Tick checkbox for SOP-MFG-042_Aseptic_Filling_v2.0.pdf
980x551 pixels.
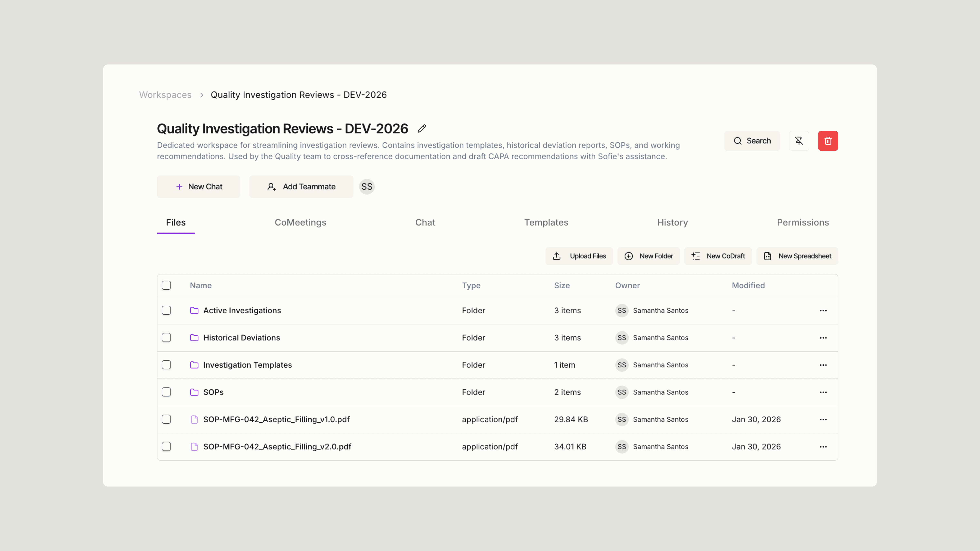(x=166, y=447)
